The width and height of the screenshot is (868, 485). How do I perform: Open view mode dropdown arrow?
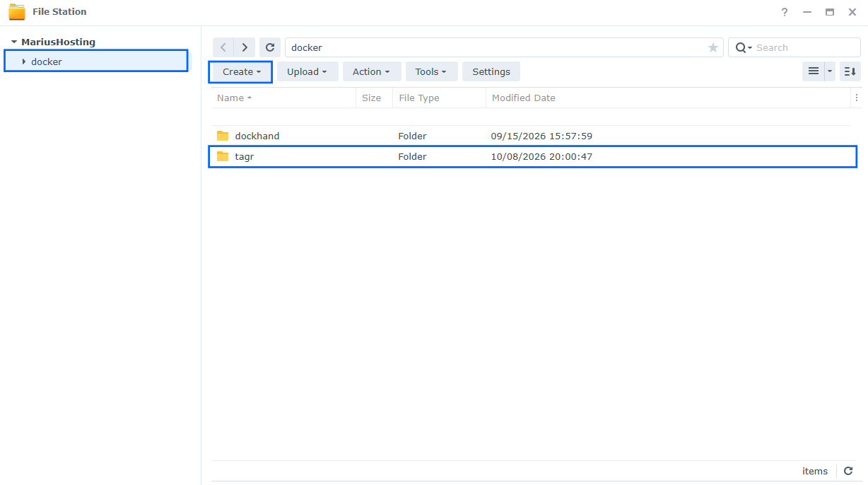830,71
